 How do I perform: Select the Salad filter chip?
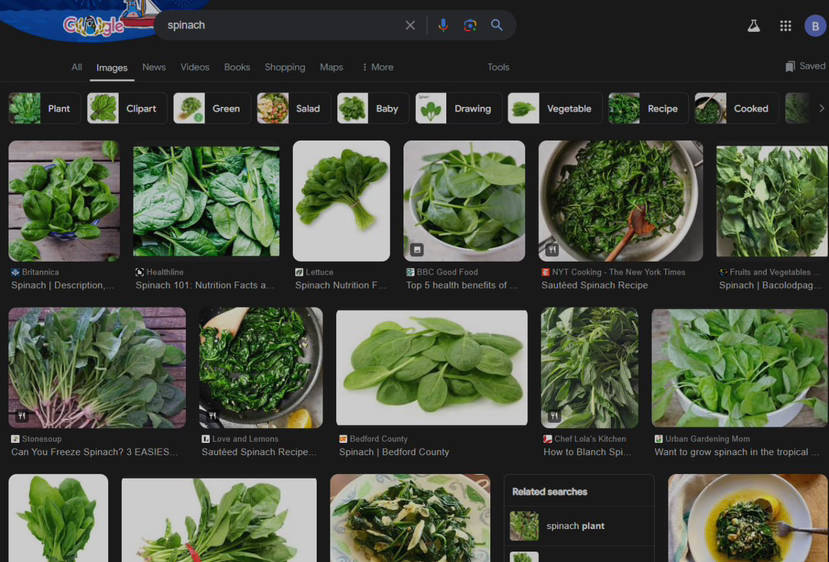292,108
